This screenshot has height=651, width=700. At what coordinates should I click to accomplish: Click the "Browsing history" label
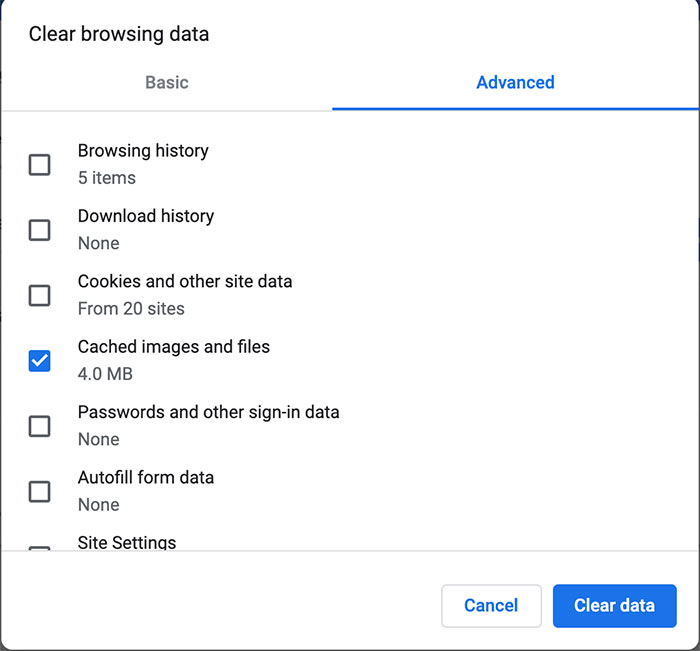(x=143, y=151)
